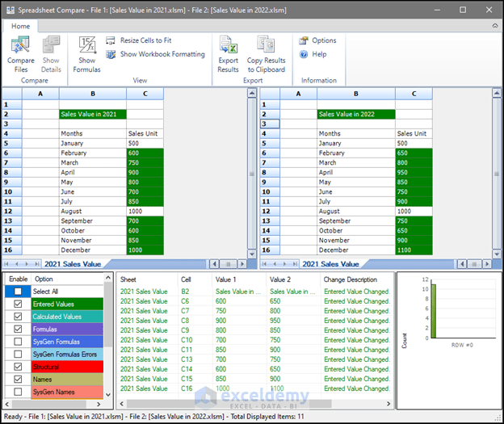Go to next sheet in right pane navigator
The image size is (504, 424).
pyautogui.click(x=285, y=264)
